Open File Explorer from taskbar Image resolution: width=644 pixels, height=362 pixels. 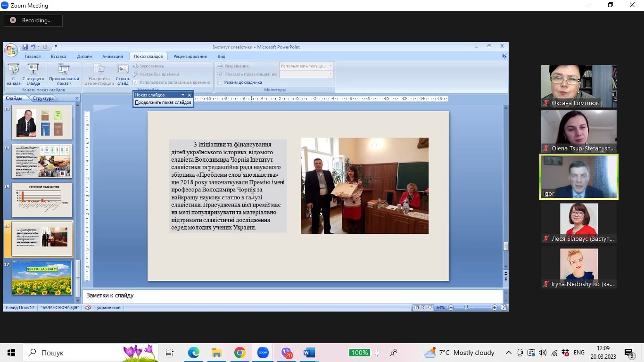click(x=216, y=353)
